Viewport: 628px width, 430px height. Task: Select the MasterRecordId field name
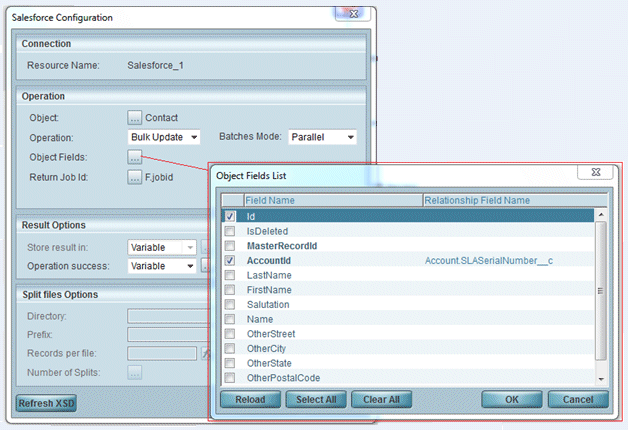tap(282, 246)
